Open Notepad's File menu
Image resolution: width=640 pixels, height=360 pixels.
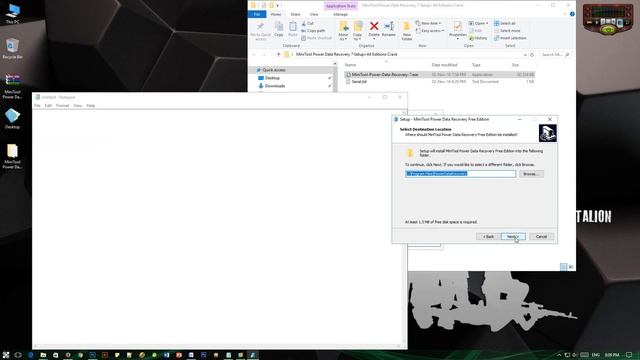[x=37, y=106]
